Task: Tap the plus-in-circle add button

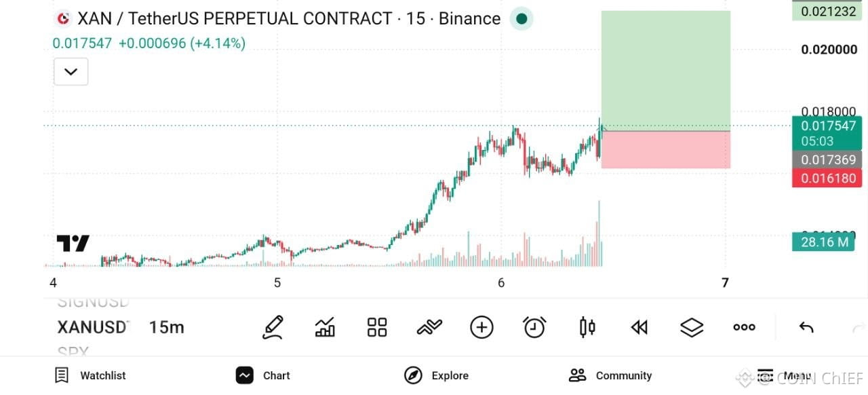Action: (481, 327)
